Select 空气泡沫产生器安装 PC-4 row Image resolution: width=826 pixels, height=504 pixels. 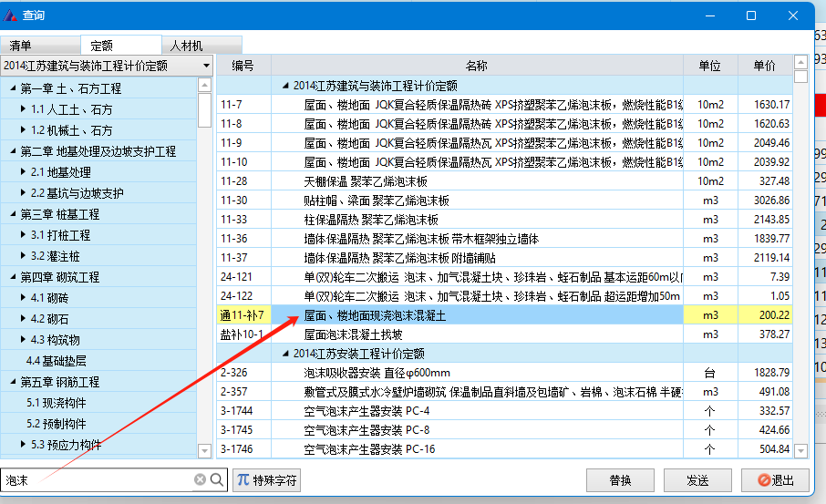(505, 411)
